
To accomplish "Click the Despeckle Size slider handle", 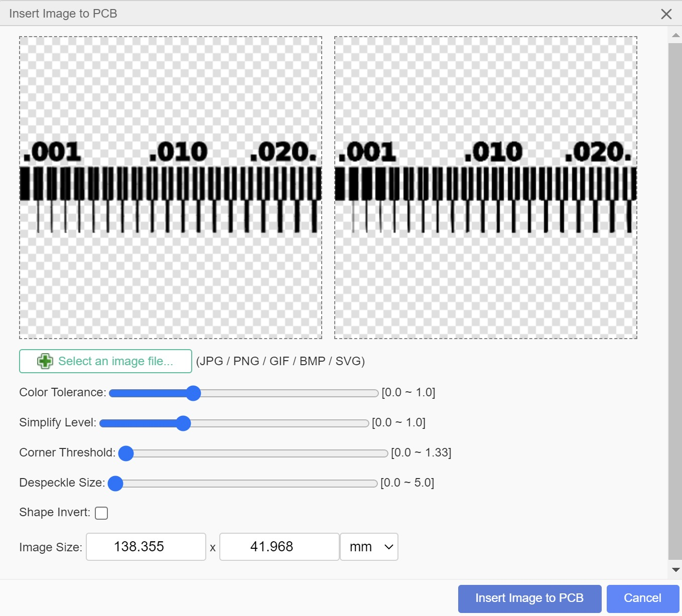I will click(115, 484).
